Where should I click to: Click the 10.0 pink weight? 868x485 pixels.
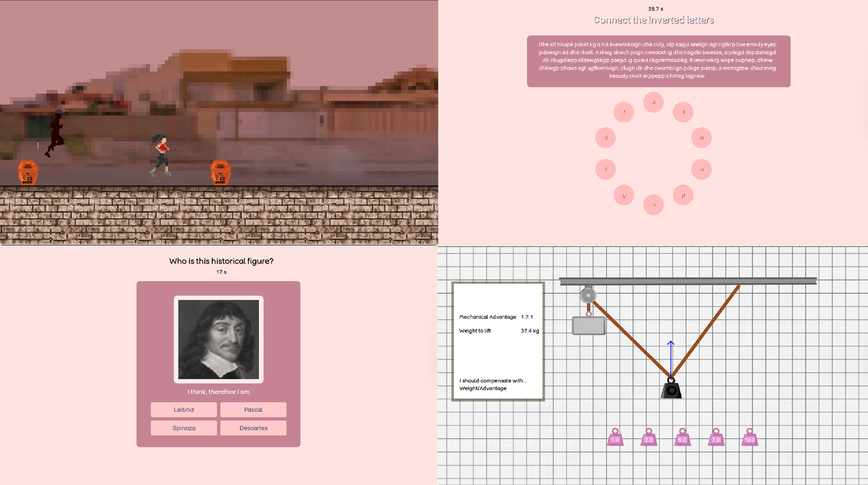pos(750,438)
